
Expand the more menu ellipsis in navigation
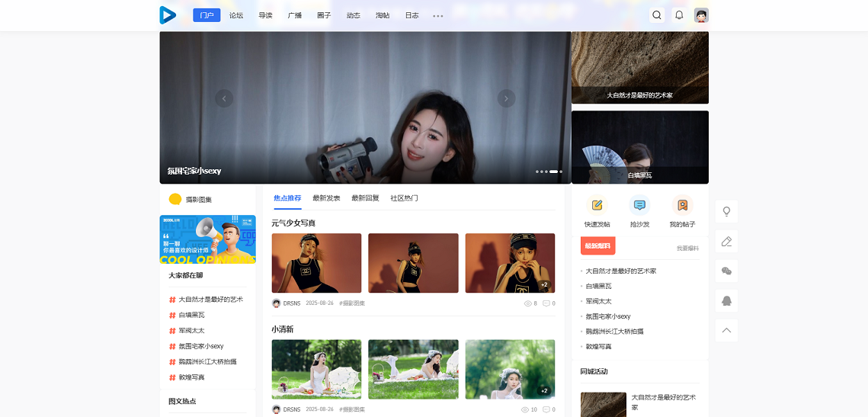438,15
